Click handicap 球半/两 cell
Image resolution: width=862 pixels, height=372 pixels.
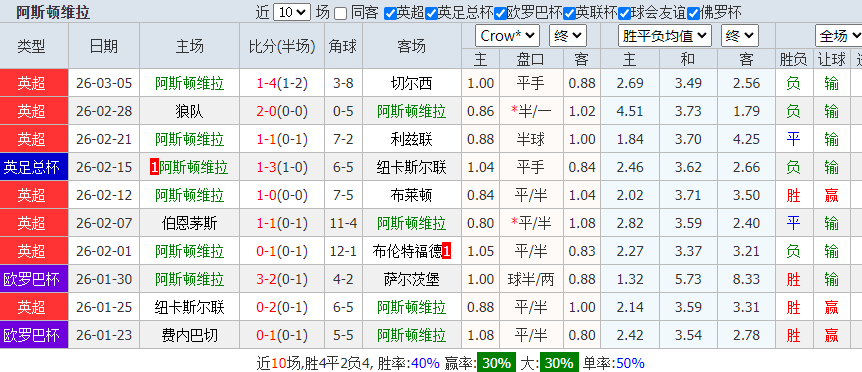[x=531, y=279]
